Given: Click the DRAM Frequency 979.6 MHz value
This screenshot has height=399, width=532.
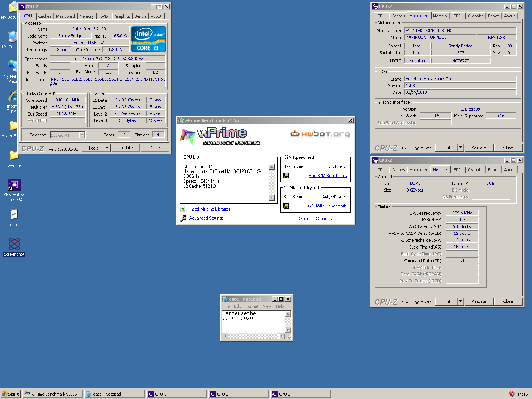Looking at the screenshot, I should point(462,213).
